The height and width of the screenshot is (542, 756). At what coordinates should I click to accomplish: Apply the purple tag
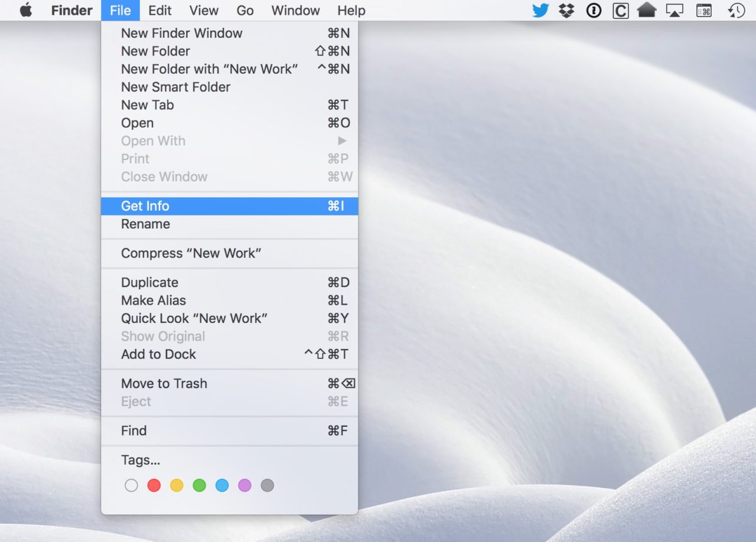click(x=245, y=485)
